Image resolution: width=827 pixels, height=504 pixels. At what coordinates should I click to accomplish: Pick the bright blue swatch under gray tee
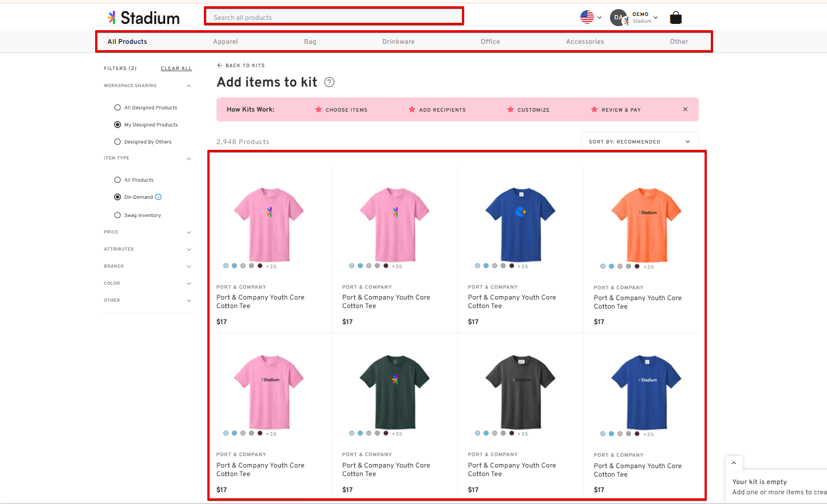pos(486,433)
